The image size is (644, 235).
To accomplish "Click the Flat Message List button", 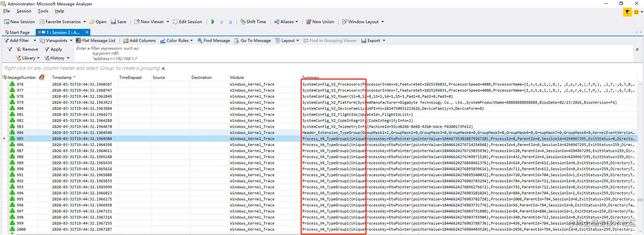I will 96,40.
